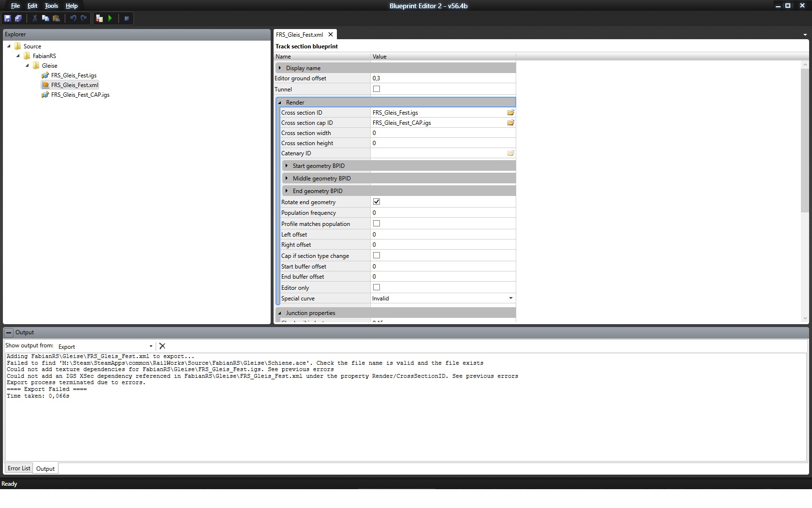Close the FRS_Gleis_Fest.xml tab
The height and width of the screenshot is (508, 812).
tap(331, 34)
